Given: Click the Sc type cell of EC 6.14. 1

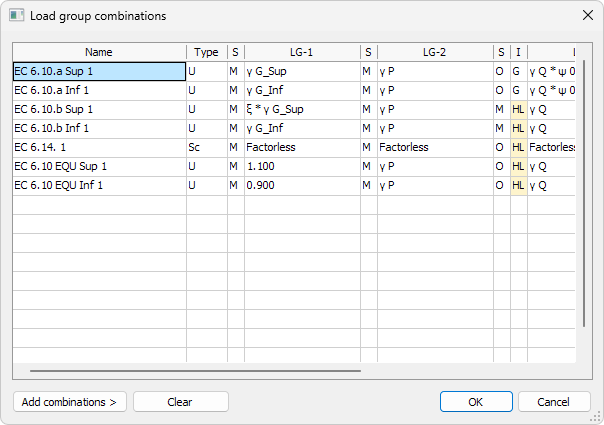Looking at the screenshot, I should click(207, 147).
